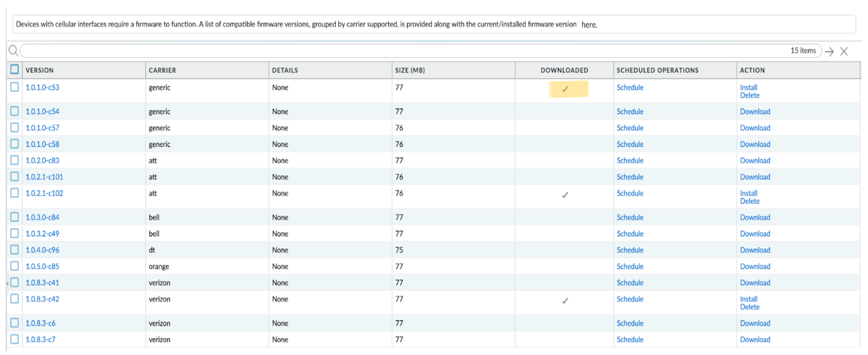The image size is (868, 355).
Task: Check the box for version 1.0.1.0-c54
Action: tap(15, 111)
